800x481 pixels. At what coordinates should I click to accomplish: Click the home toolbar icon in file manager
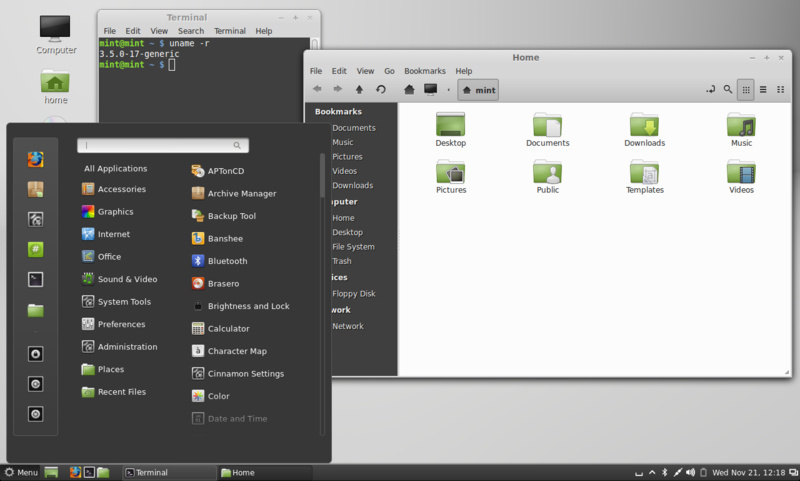(x=409, y=89)
